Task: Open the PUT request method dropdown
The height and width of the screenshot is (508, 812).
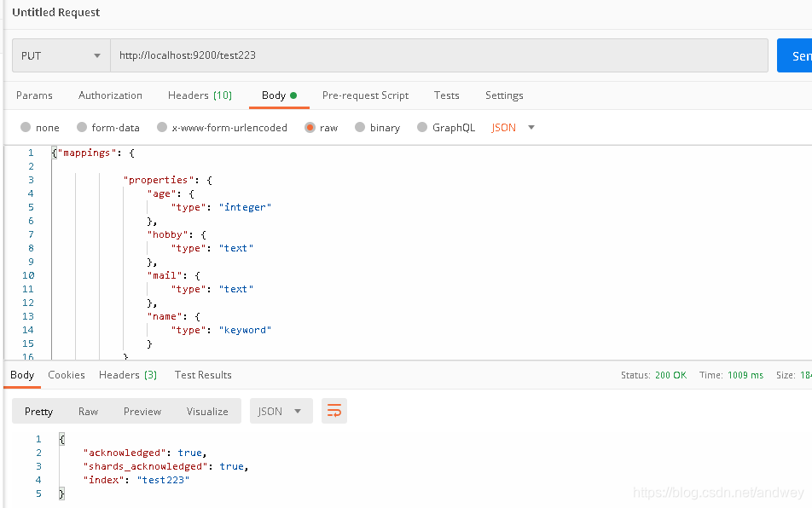Action: (x=60, y=55)
